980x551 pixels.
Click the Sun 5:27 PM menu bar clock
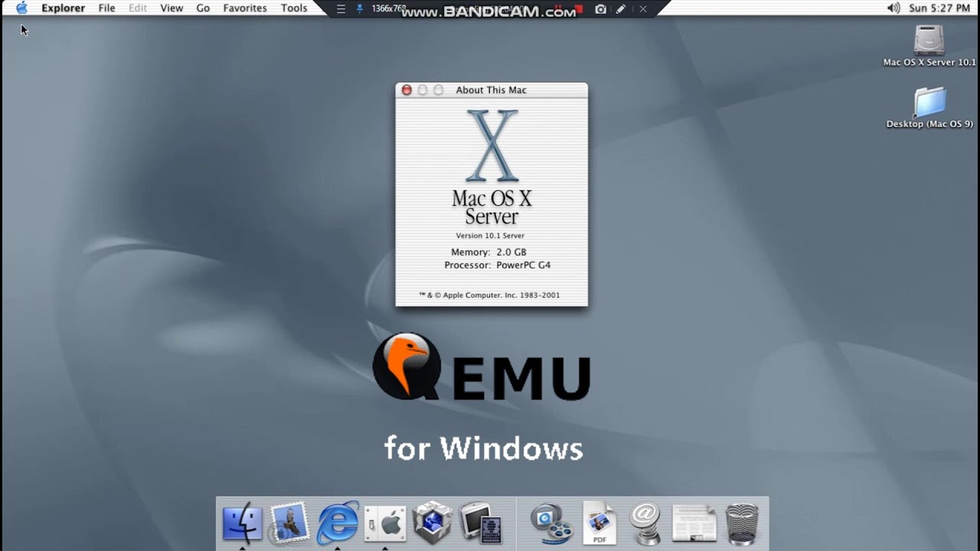pyautogui.click(x=939, y=8)
